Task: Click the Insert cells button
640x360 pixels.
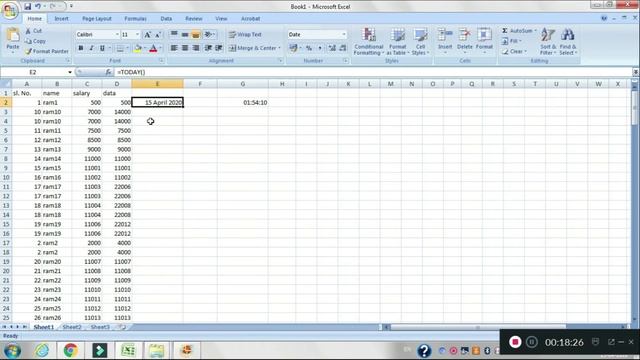Action: (x=445, y=40)
